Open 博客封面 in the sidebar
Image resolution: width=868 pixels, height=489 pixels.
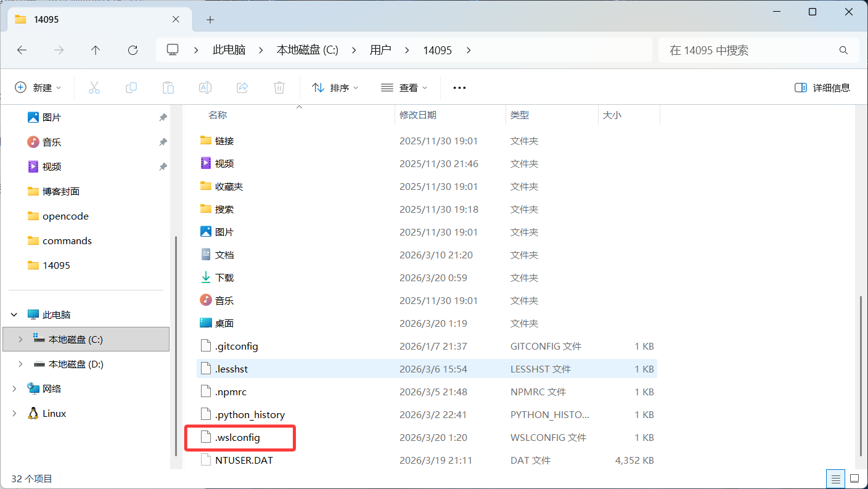60,191
